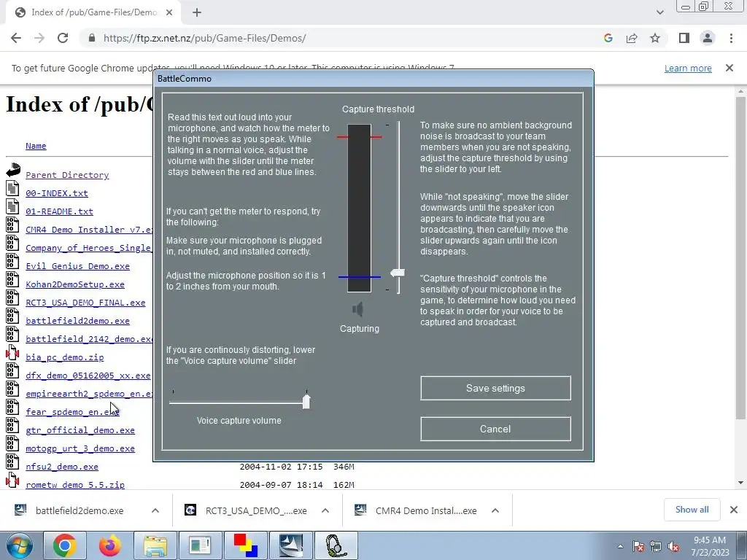This screenshot has height=560, width=747.
Task: Download gtr_official_demo.exe
Action: click(x=80, y=430)
